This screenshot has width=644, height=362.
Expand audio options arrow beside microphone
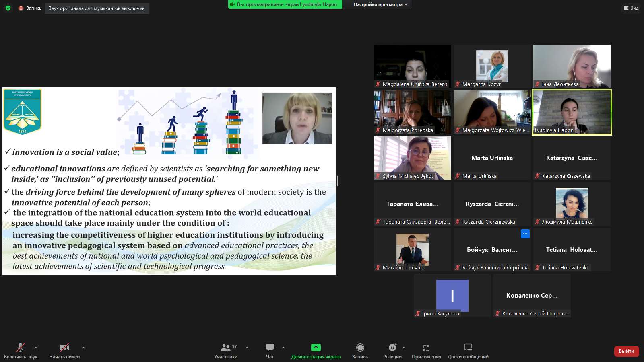[x=36, y=348]
